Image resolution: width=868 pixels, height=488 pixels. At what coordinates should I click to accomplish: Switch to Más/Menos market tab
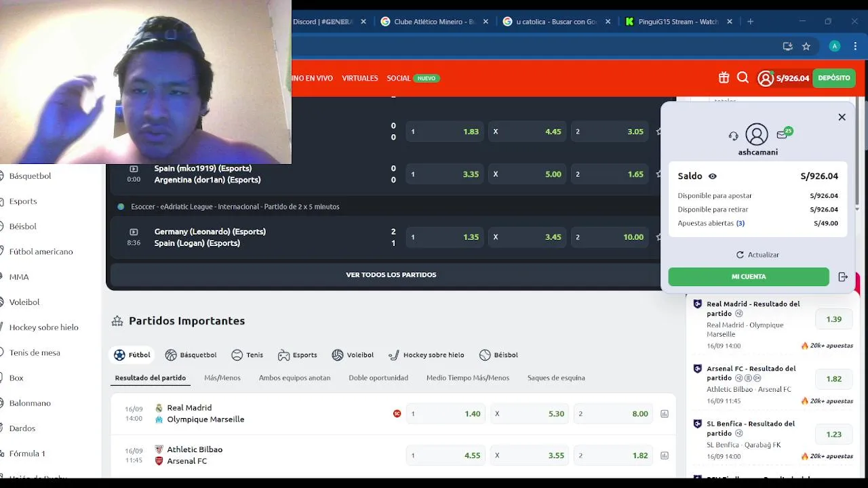222,378
